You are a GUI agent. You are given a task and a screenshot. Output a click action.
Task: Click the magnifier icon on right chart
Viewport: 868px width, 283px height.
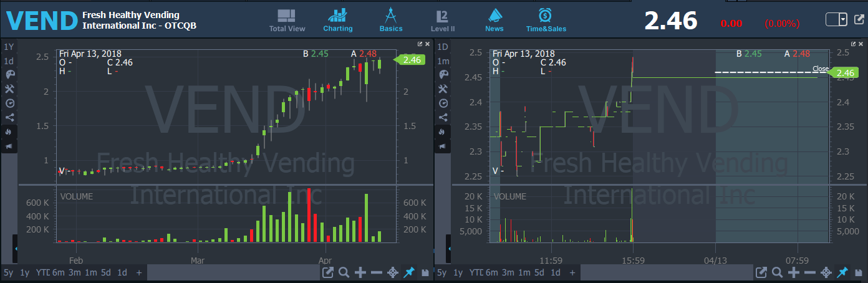[x=777, y=272]
